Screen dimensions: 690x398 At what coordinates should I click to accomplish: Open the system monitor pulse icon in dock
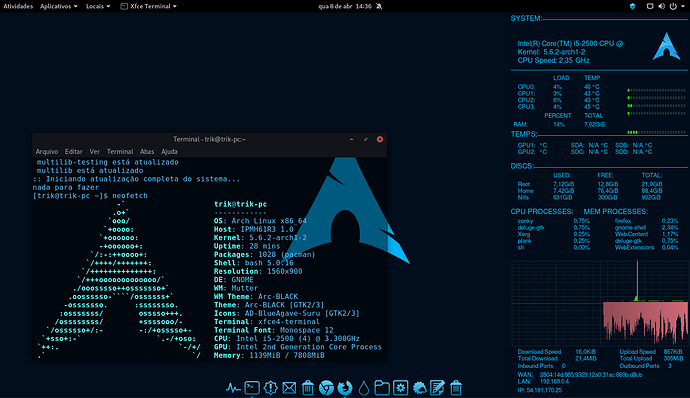pos(233,388)
